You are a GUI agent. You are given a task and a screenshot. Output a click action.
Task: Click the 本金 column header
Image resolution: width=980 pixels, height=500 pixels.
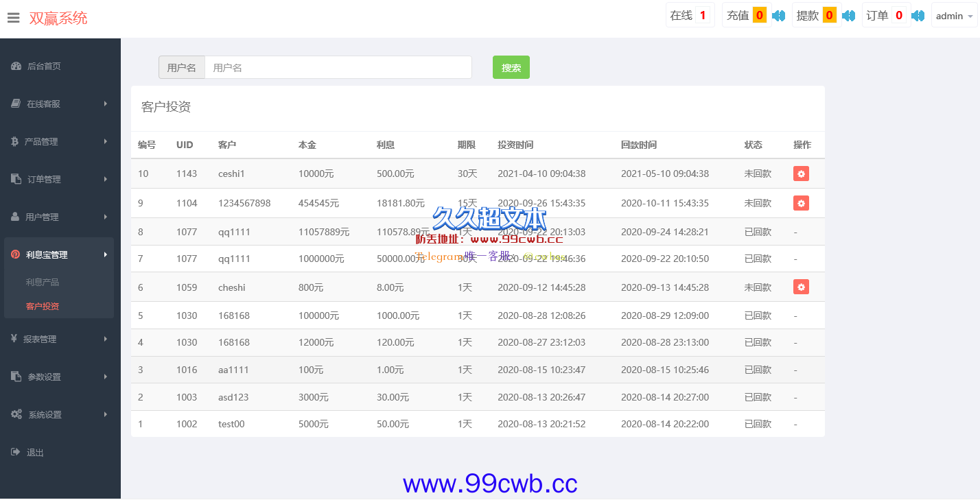pos(307,145)
